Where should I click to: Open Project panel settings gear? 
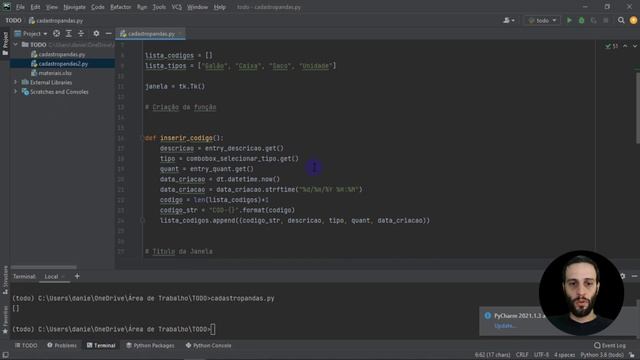[96, 33]
